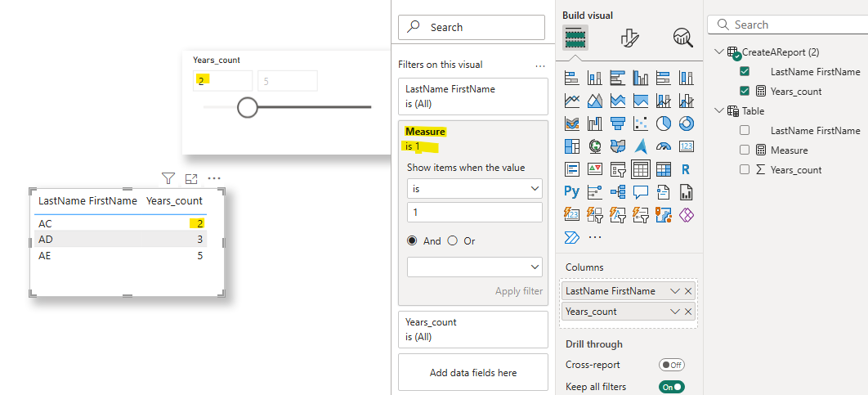
Task: Select the stacked bar chart visual
Action: pos(572,78)
